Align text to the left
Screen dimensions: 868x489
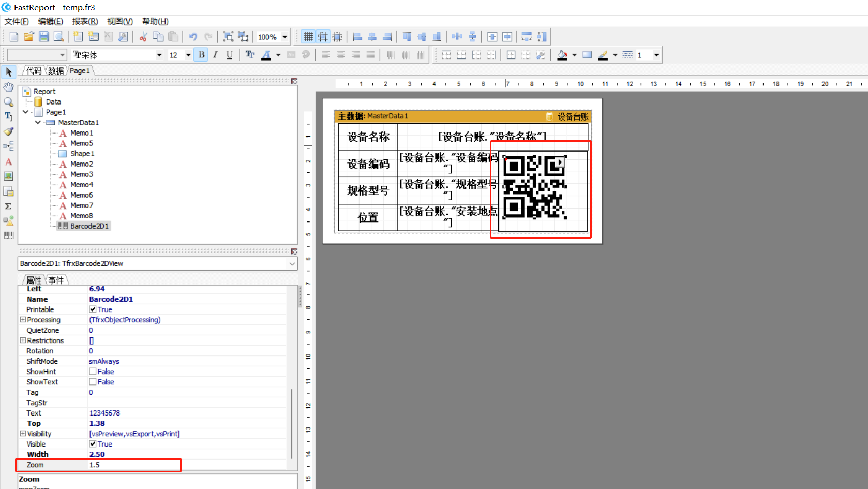coord(326,55)
